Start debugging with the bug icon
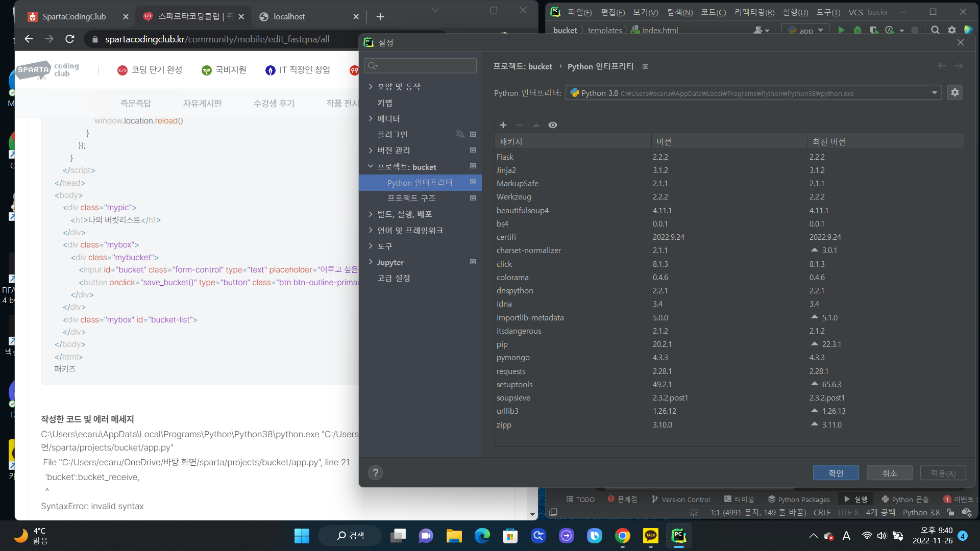The height and width of the screenshot is (551, 980). tap(857, 30)
